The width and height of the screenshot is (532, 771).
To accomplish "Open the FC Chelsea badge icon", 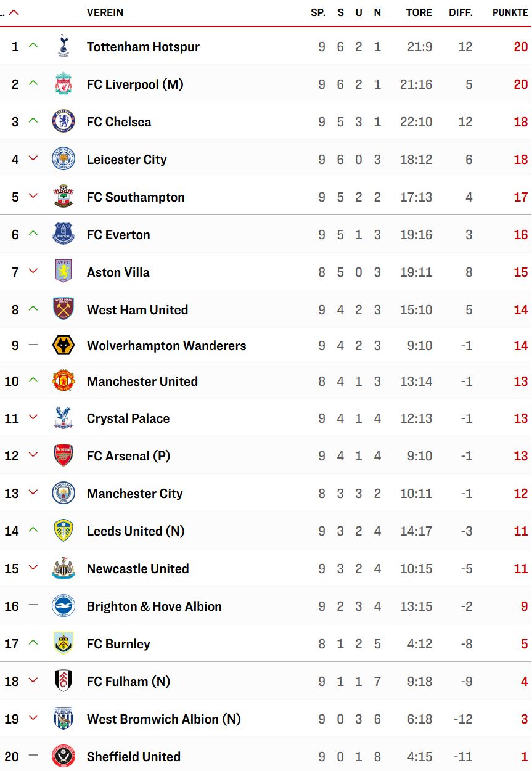I will tap(63, 121).
